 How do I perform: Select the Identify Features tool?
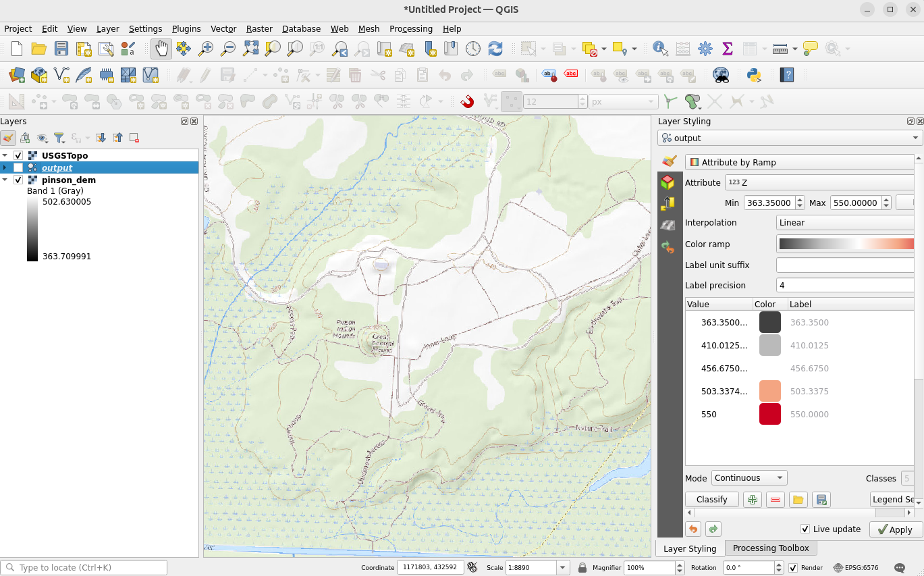tap(660, 49)
